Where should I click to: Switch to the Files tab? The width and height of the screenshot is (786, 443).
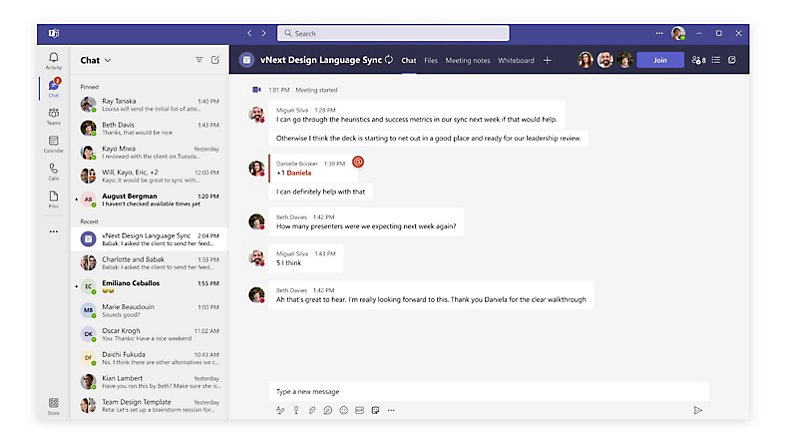click(430, 60)
